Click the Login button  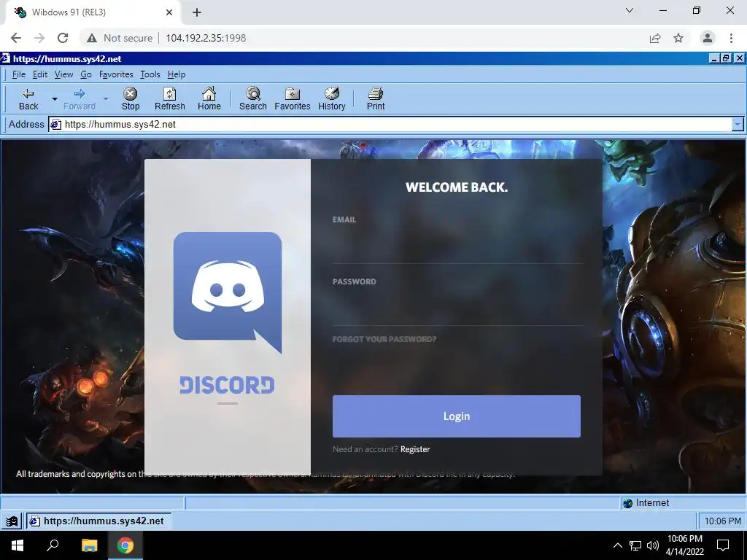click(x=457, y=416)
